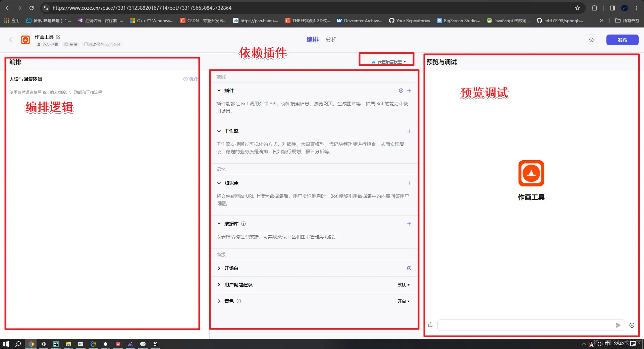Add a workflow with the plus icon
The height and width of the screenshot is (349, 644).
(x=409, y=131)
